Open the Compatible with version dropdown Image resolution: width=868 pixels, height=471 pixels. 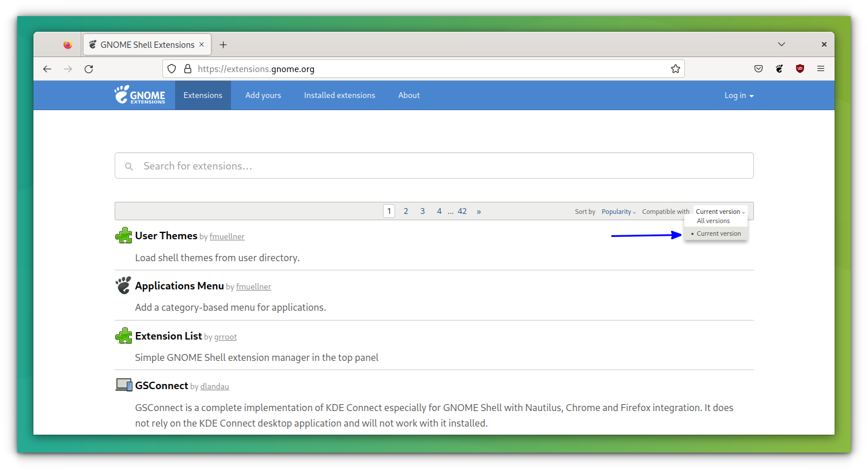point(718,211)
